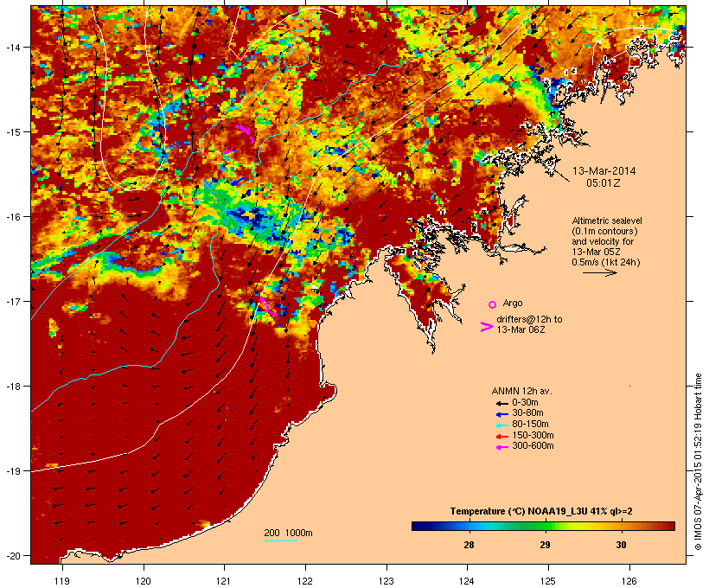Click the temperature color bar

(x=543, y=526)
